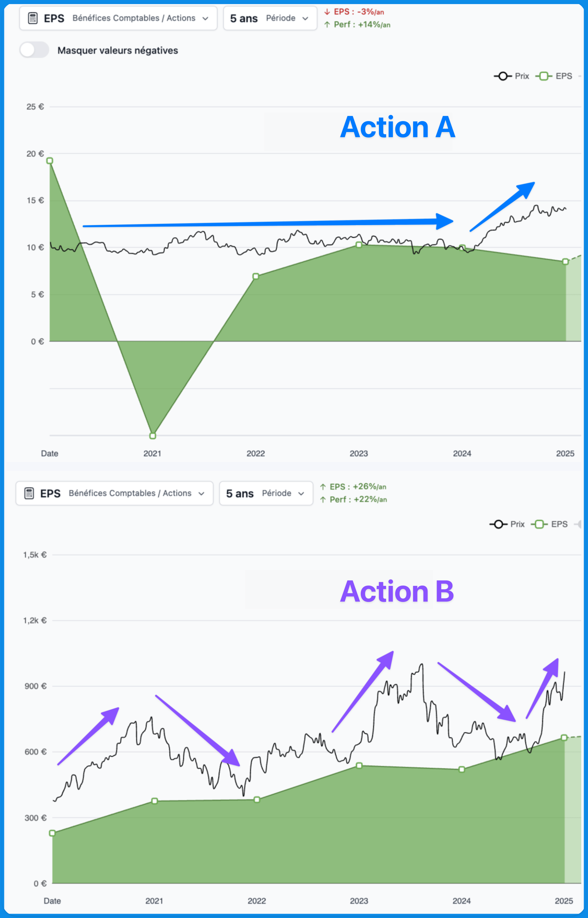This screenshot has height=918, width=588.
Task: Click the red down arrow beside EPS -3%/an
Action: click(x=327, y=12)
